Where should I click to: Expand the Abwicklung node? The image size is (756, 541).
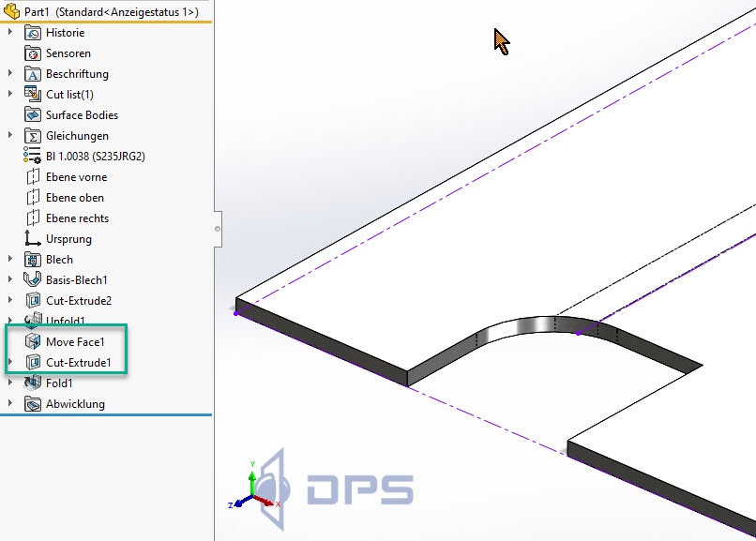(x=10, y=403)
